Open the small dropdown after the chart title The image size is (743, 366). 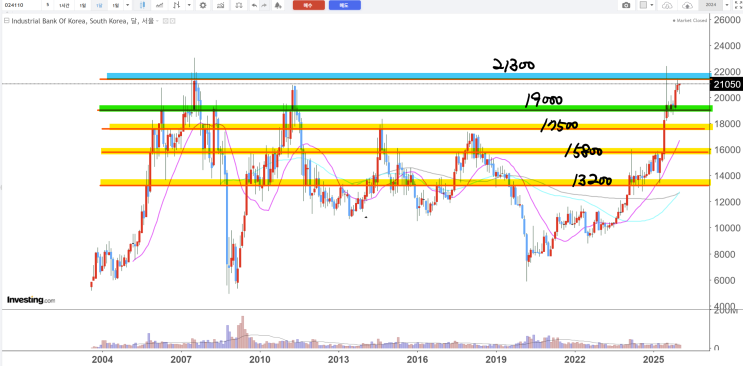click(x=157, y=21)
